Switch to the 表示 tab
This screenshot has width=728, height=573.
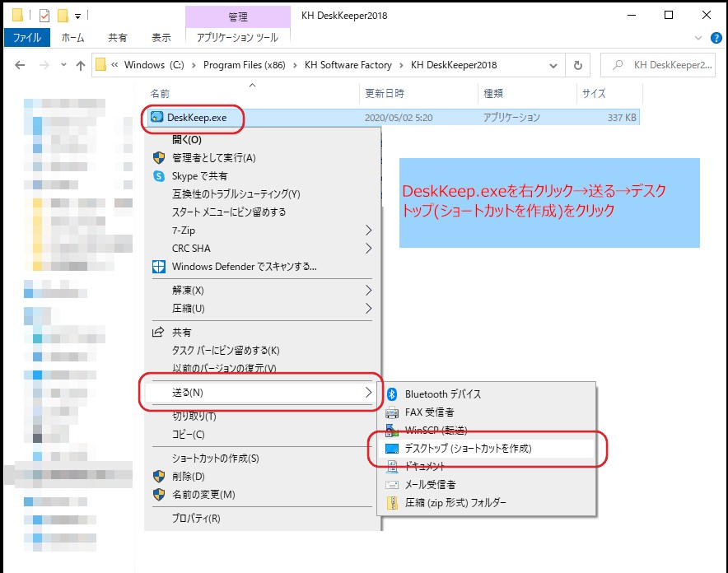(x=161, y=38)
